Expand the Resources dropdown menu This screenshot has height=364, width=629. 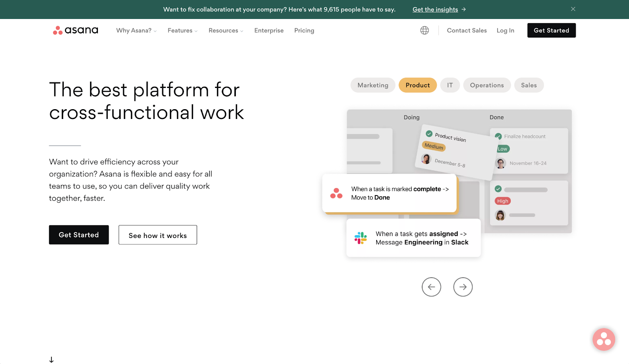point(226,31)
